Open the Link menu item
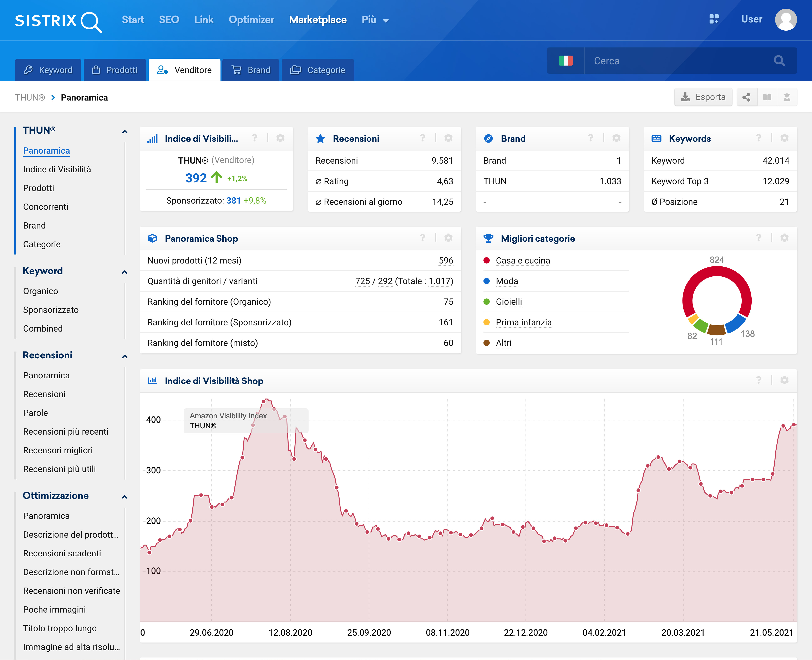This screenshot has height=660, width=812. point(204,20)
